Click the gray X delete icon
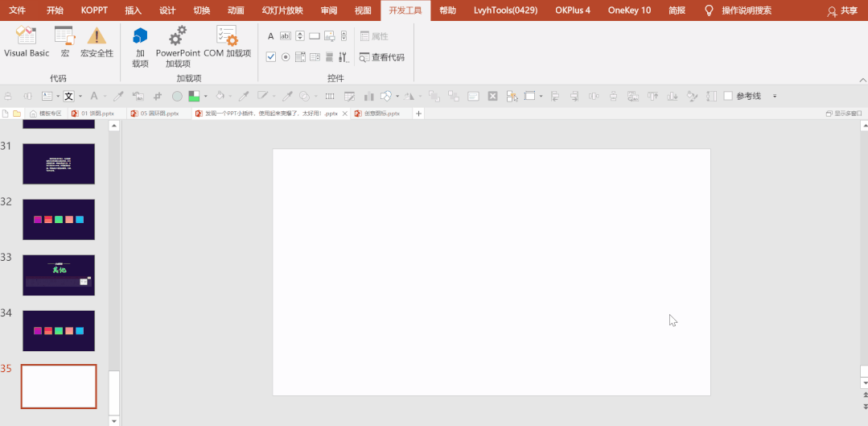Image resolution: width=868 pixels, height=426 pixels. point(492,97)
